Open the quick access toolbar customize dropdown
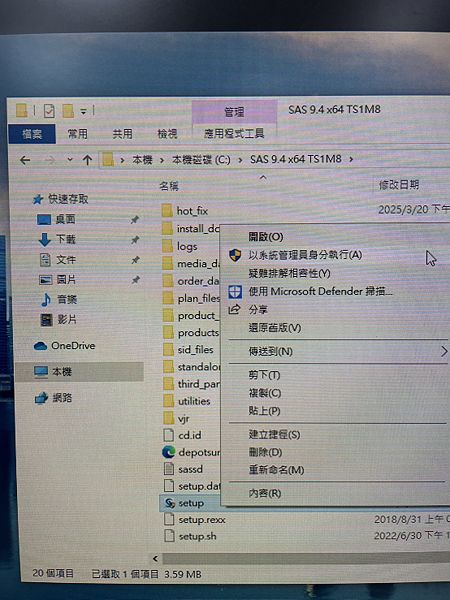 [83, 112]
